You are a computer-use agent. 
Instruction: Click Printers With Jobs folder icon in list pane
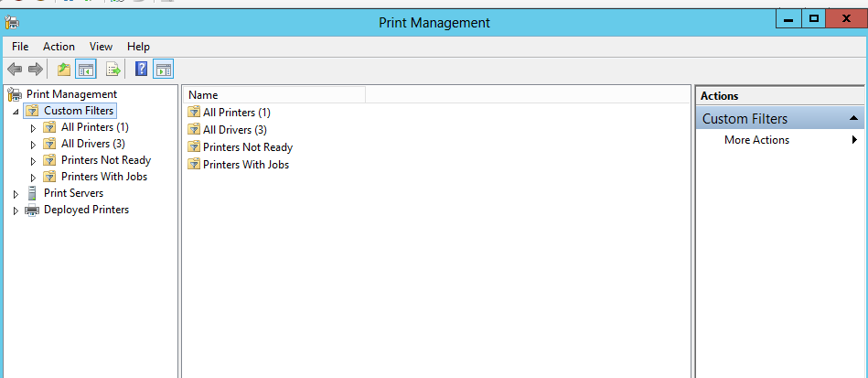tap(194, 165)
